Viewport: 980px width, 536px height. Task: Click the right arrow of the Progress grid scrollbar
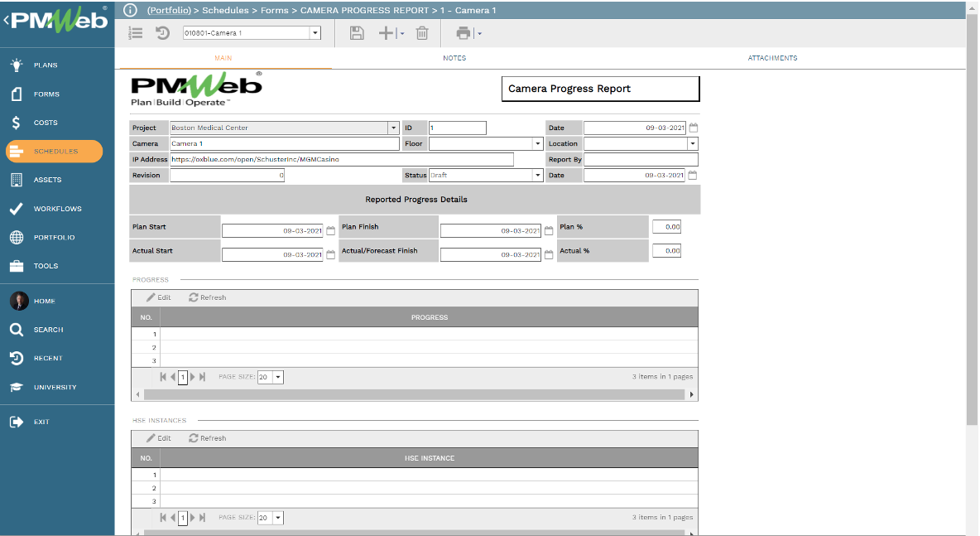691,394
